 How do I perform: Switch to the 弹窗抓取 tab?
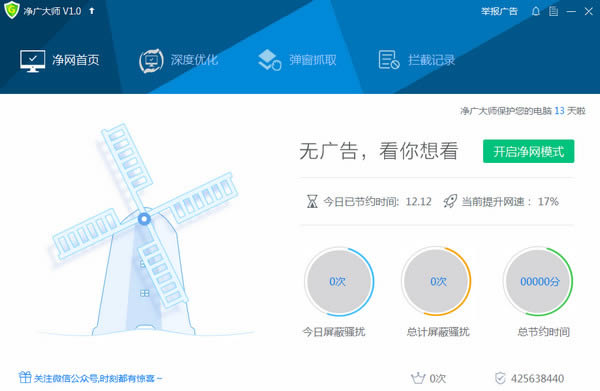pos(297,60)
